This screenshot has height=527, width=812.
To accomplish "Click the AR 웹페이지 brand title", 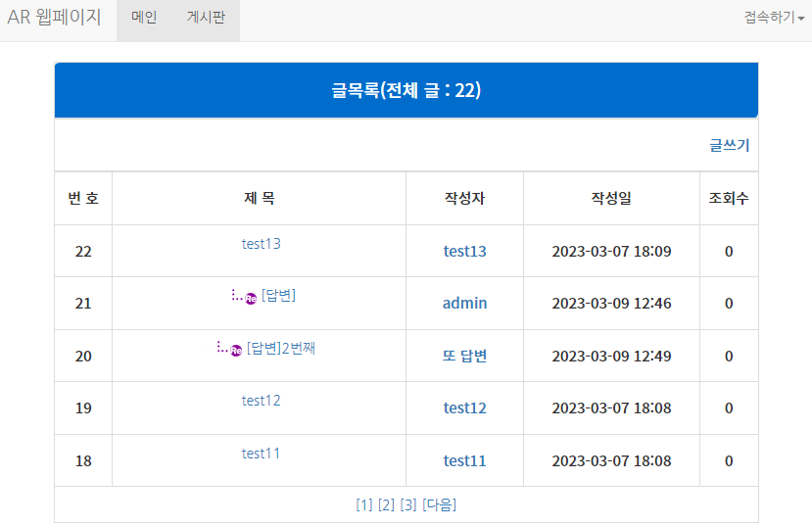I will coord(54,17).
